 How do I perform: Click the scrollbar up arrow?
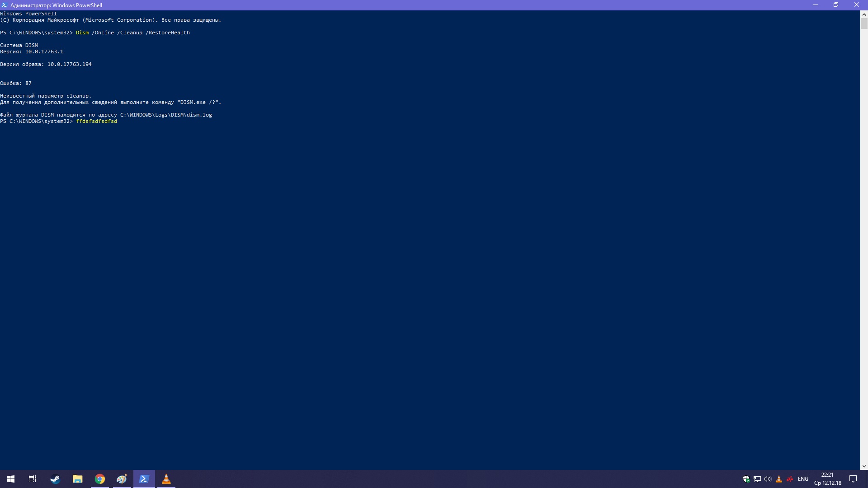click(x=864, y=14)
